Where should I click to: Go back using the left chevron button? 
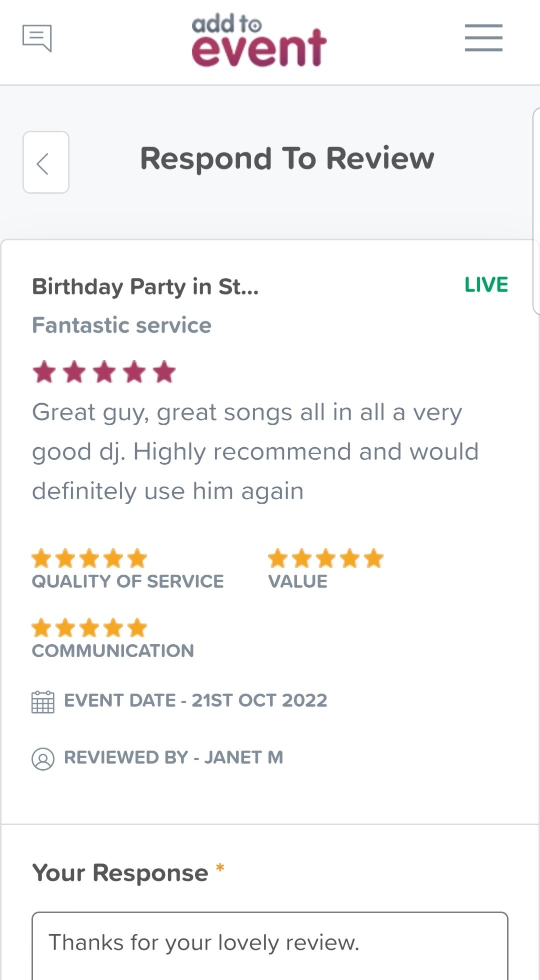[x=46, y=162]
